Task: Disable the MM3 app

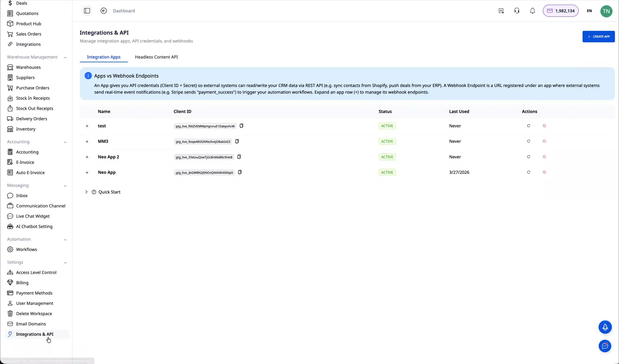Action: 544,141
